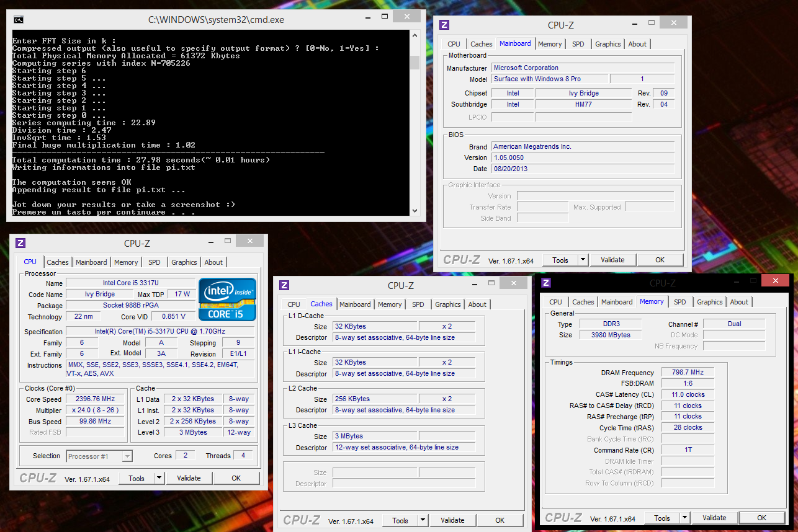Click the Total computation time line in cmd
Viewport: 798px width, 532px height.
pyautogui.click(x=141, y=160)
